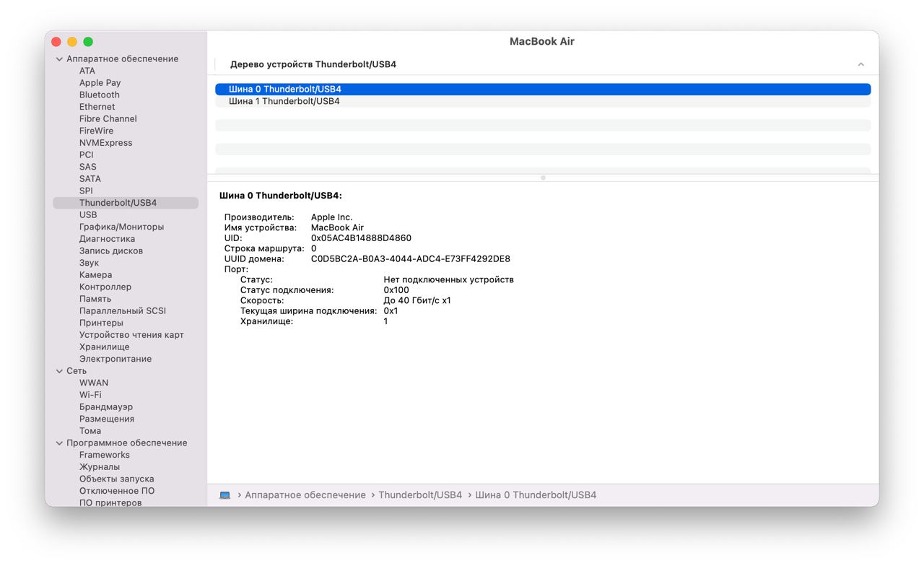Collapse the device tree header chevron
The image size is (924, 566).
point(860,64)
